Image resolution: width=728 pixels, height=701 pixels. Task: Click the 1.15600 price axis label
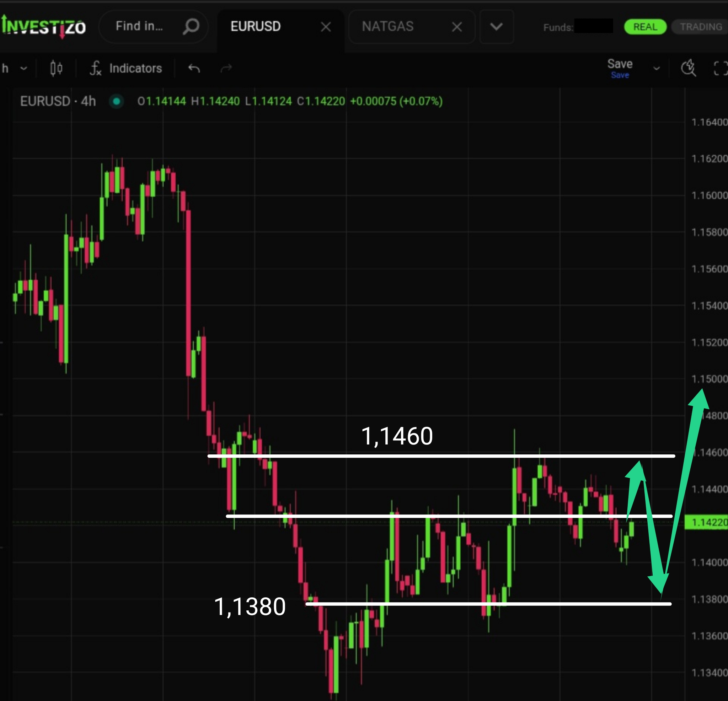pyautogui.click(x=709, y=269)
